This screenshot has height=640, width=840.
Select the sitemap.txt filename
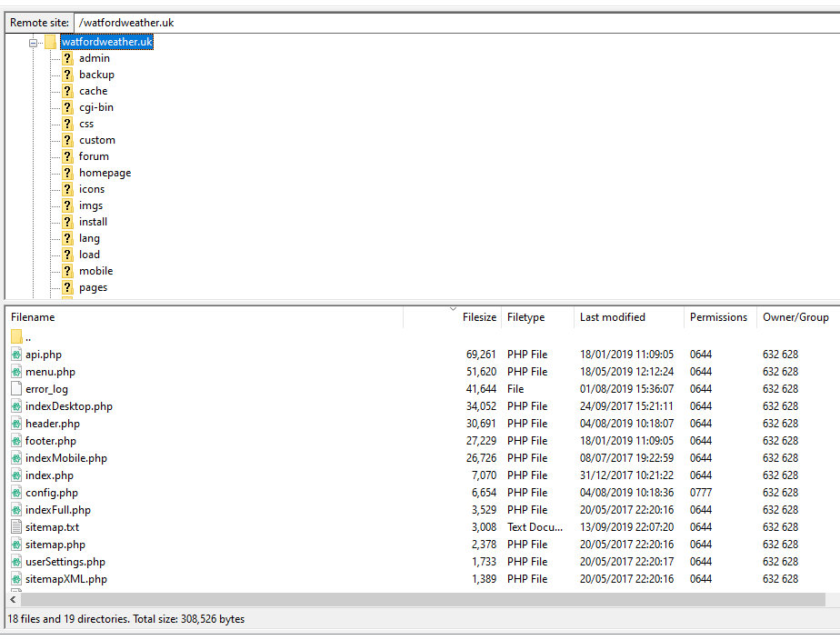point(52,527)
